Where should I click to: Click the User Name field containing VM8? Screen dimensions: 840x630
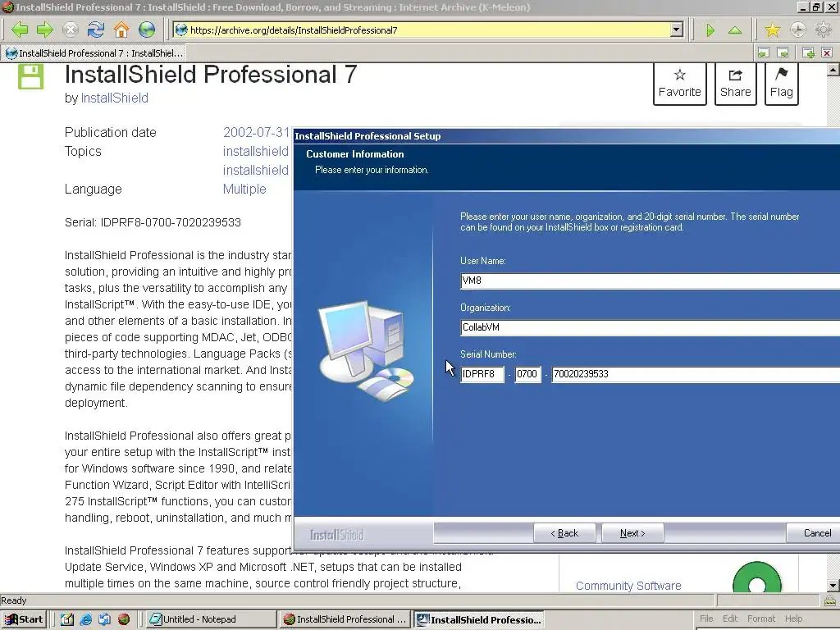click(x=650, y=281)
